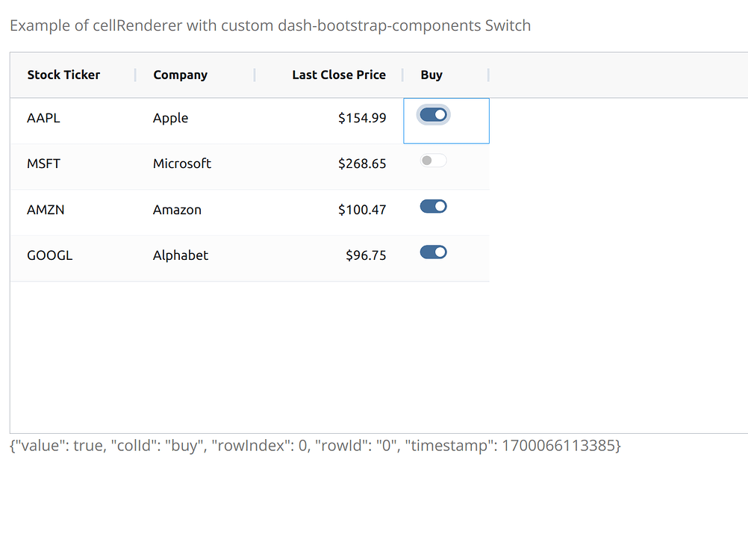Click the page title above the grid

[x=269, y=25]
